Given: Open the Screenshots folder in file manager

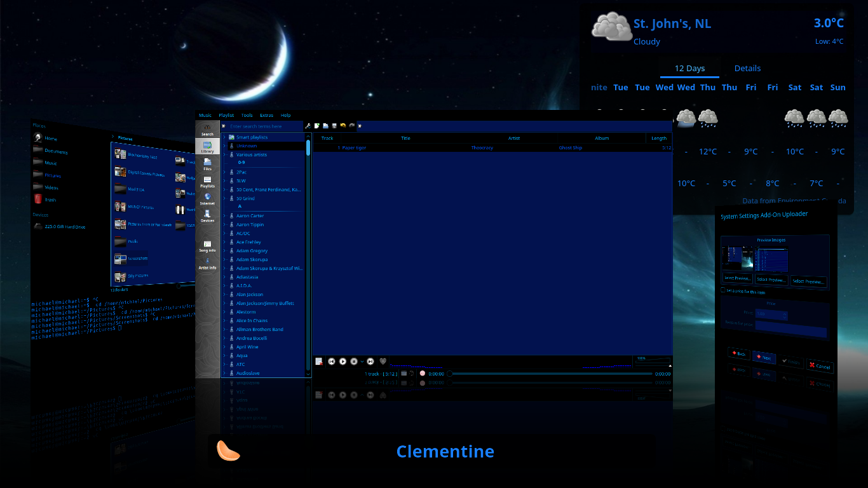Looking at the screenshot, I should (x=130, y=259).
